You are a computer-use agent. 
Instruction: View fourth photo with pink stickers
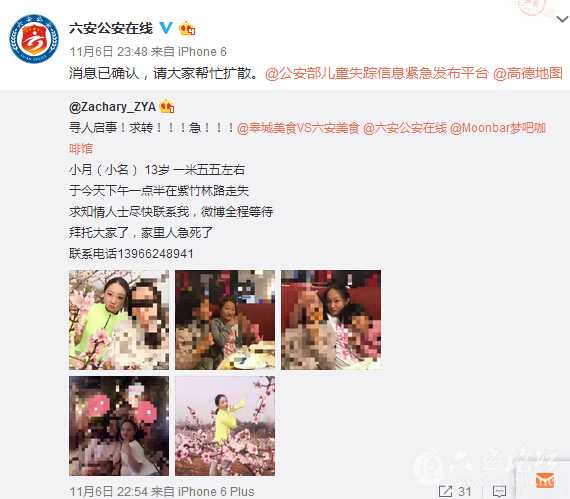(119, 426)
